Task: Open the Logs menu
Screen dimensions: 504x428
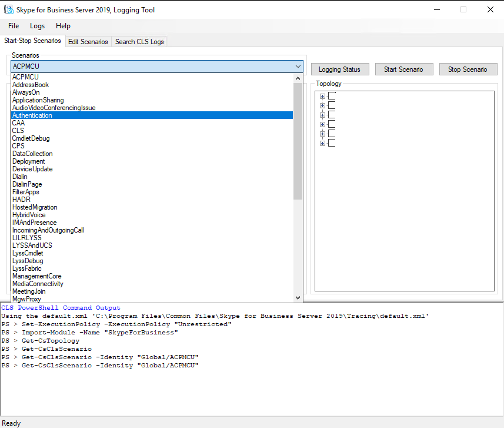Action: (x=37, y=26)
